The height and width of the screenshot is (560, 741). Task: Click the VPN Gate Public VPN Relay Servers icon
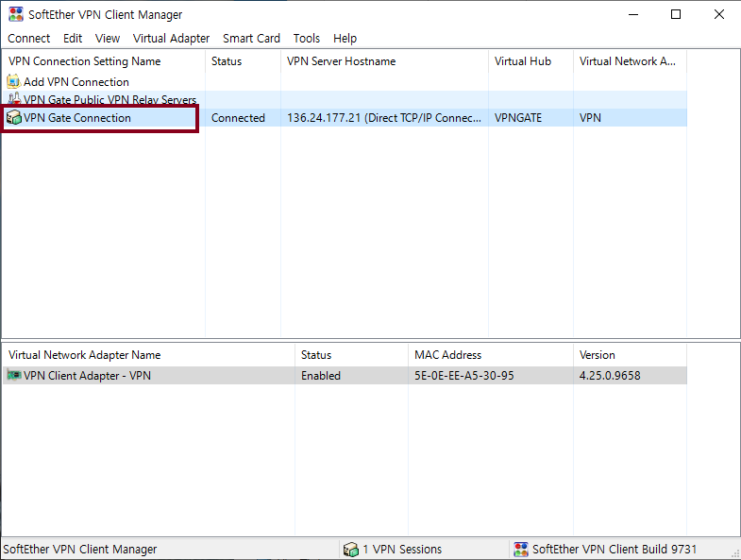pyautogui.click(x=14, y=98)
